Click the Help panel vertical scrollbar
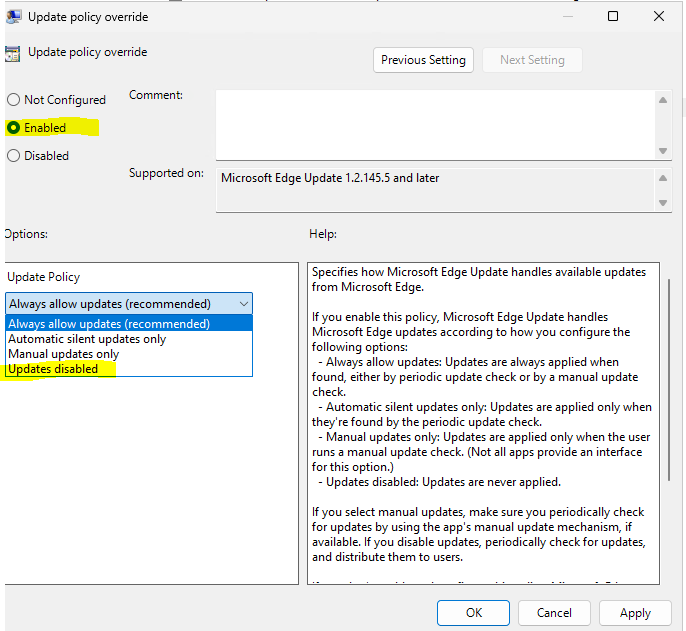The height and width of the screenshot is (631, 686). (x=668, y=380)
